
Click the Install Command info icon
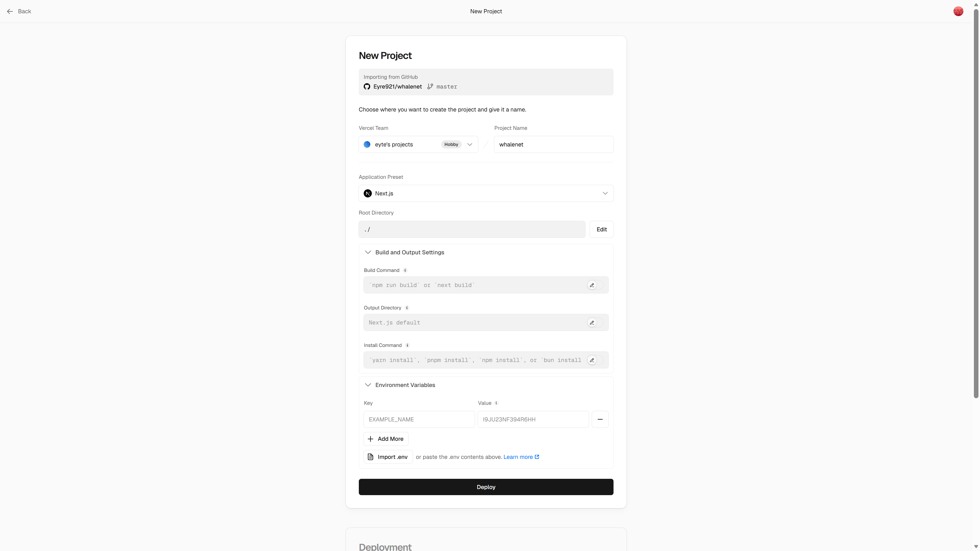pyautogui.click(x=407, y=345)
